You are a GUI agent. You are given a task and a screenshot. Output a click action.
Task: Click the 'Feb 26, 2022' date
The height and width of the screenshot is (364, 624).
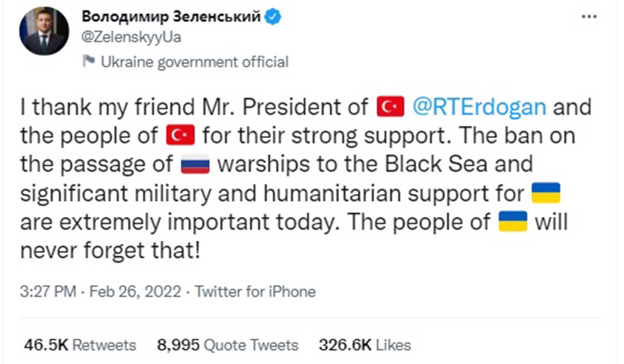pos(136,291)
